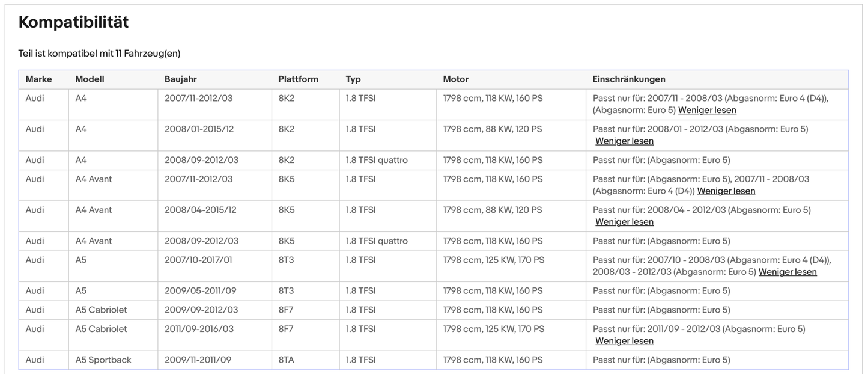Collapse restrictions for A4 2007/11-2012/03 row
868x374 pixels.
707,111
